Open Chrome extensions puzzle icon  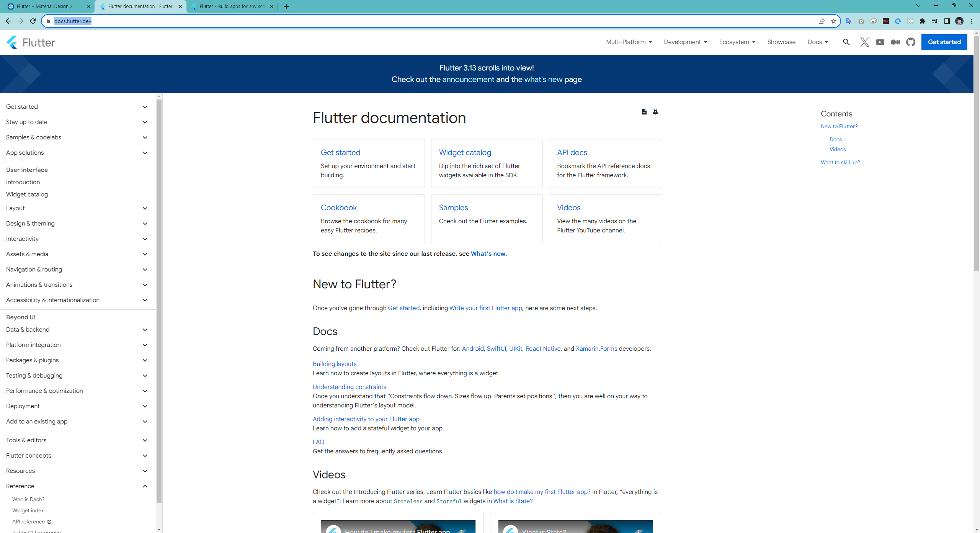point(922,21)
